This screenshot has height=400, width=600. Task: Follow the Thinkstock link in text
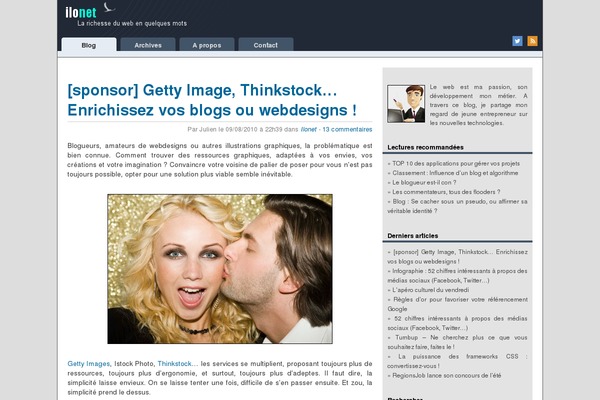(x=174, y=364)
